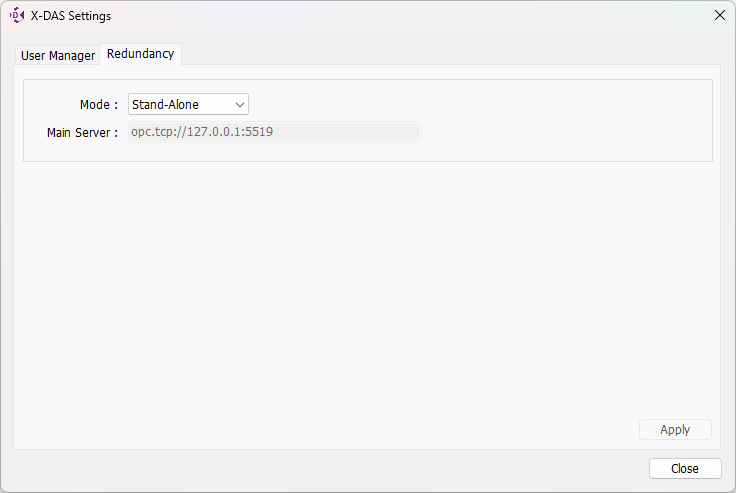Click empty space right of Main Server field
This screenshot has width=736, height=493.
coord(560,132)
